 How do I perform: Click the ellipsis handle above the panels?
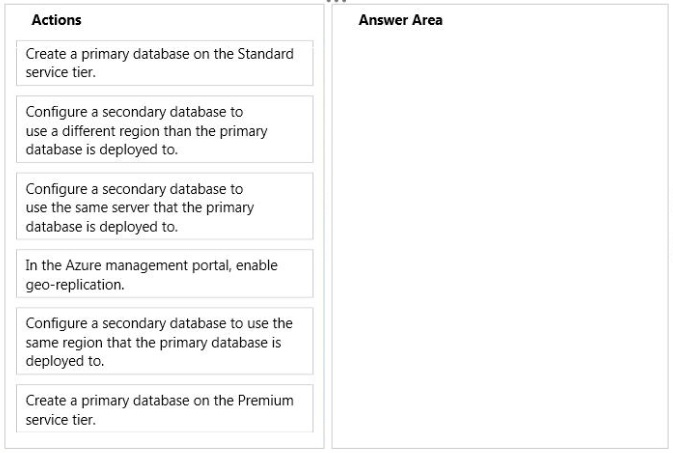tap(336, 1)
